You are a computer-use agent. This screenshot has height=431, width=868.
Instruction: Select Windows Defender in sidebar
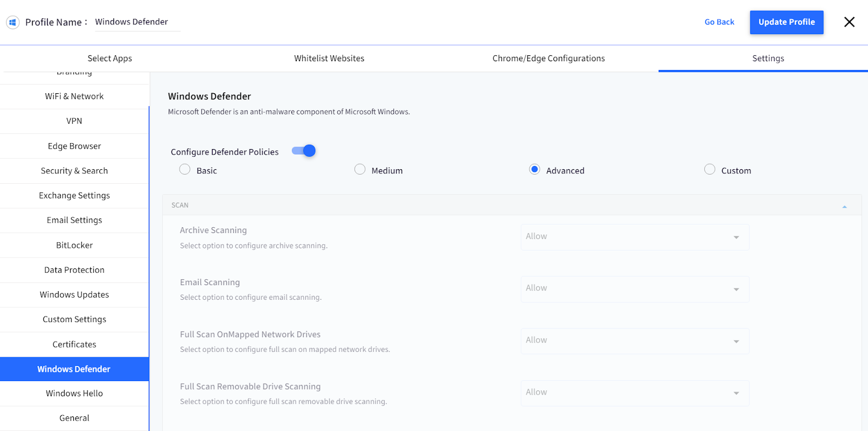point(74,369)
